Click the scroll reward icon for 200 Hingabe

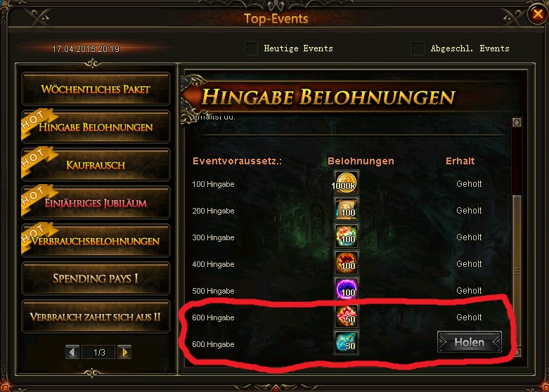(x=347, y=209)
